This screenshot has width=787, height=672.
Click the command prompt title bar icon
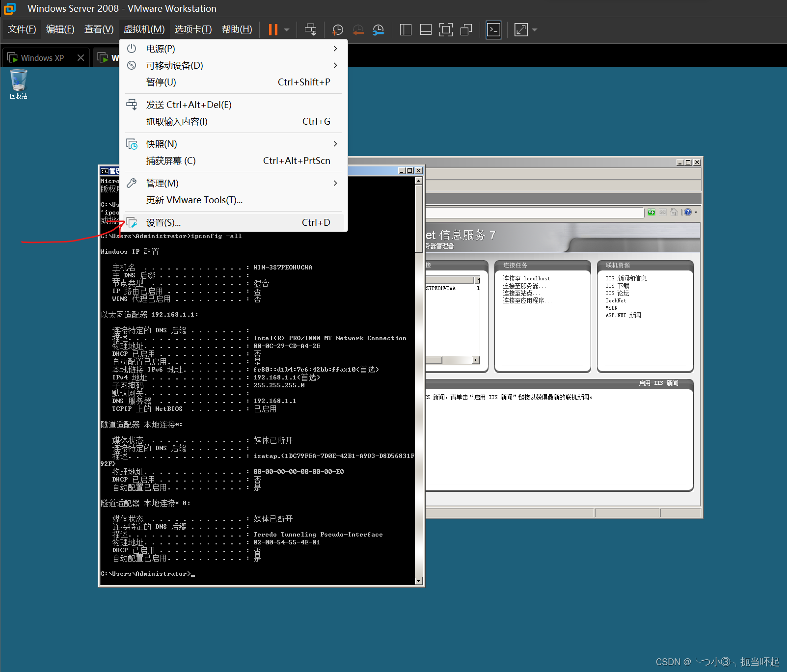[105, 171]
